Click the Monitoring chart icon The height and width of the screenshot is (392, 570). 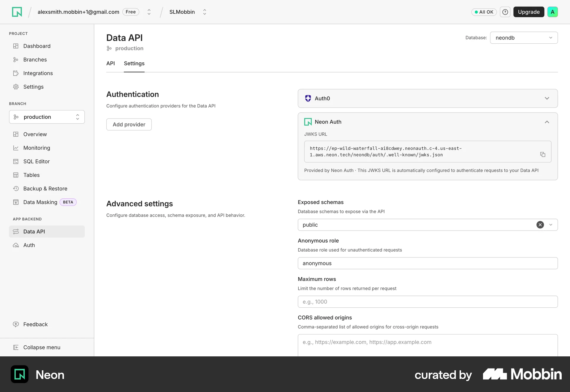point(16,148)
